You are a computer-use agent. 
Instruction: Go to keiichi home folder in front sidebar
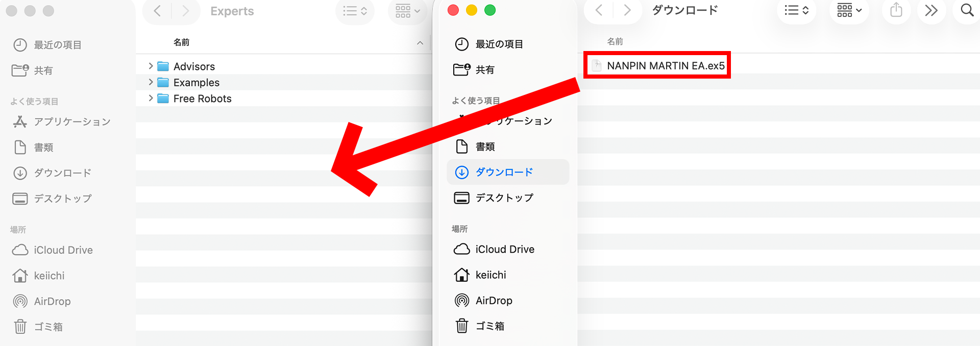coord(490,275)
